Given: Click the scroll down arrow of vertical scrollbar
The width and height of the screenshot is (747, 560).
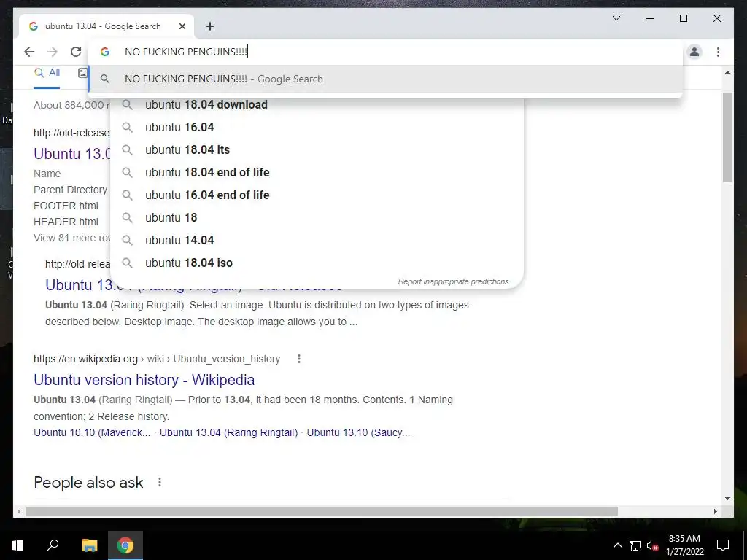Looking at the screenshot, I should (727, 499).
